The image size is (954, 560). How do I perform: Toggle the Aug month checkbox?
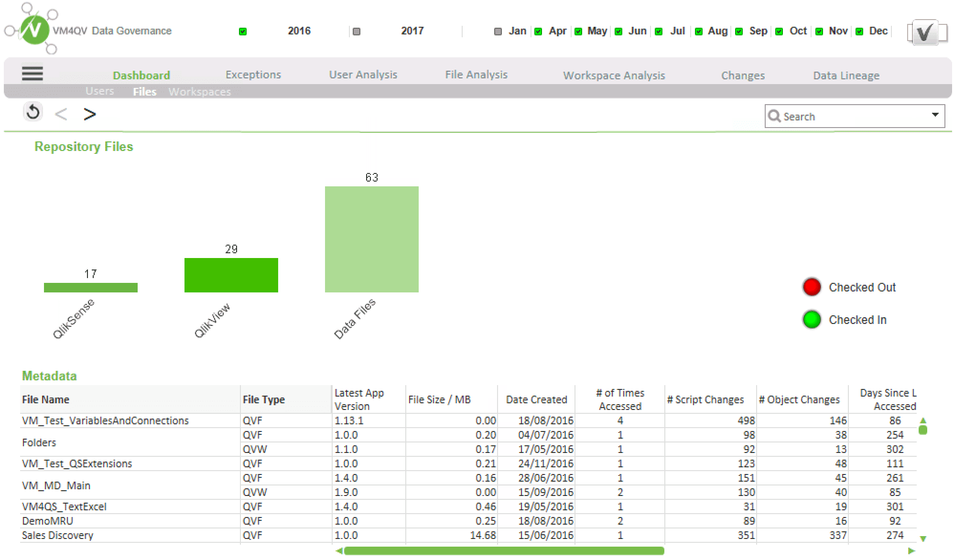pyautogui.click(x=699, y=32)
